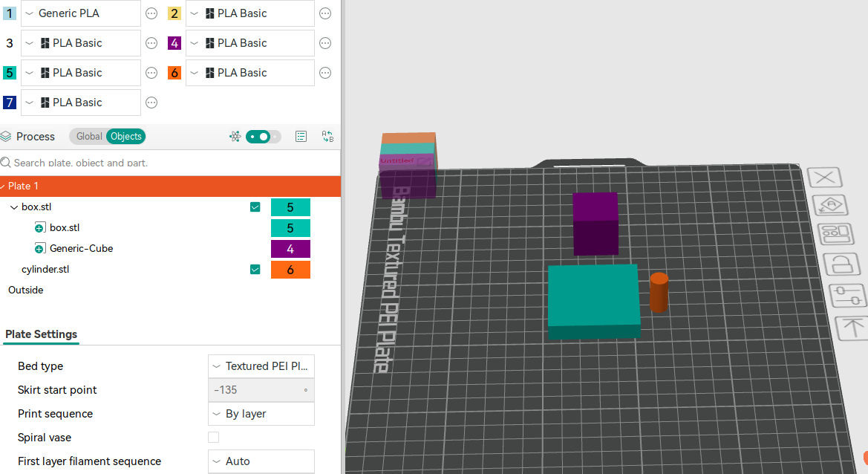Open the plate settings sliders icon
This screenshot has width=868, height=474.
pos(847,295)
